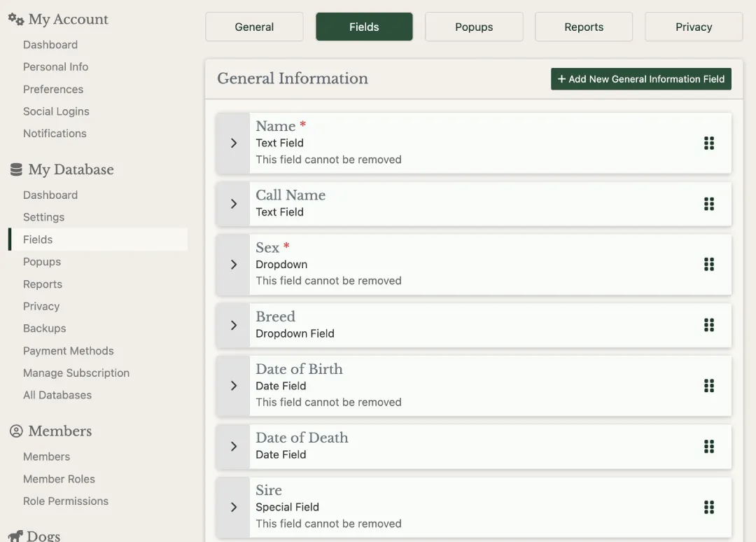Image resolution: width=756 pixels, height=542 pixels.
Task: Open Notifications in the sidebar
Action: click(x=55, y=134)
